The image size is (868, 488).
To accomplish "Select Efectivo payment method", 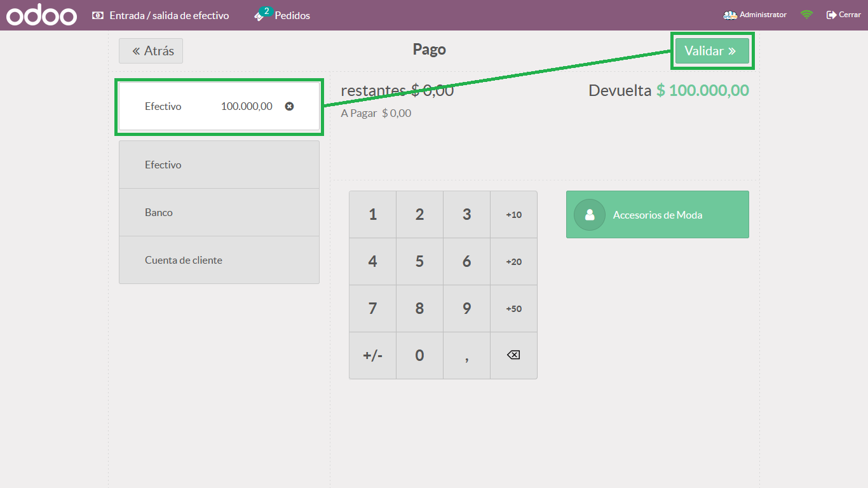I will coord(219,165).
